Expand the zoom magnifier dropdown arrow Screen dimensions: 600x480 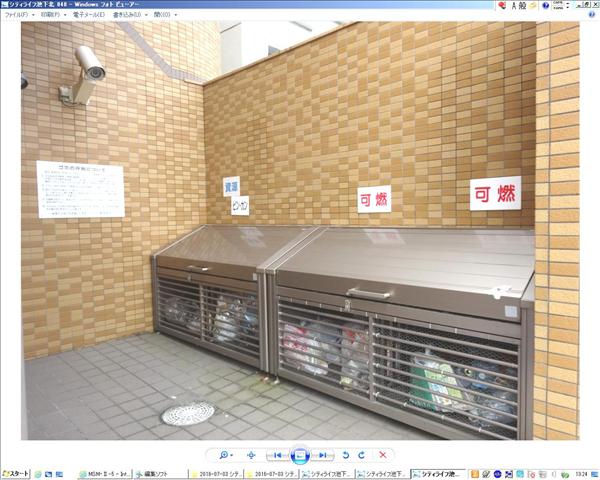click(x=232, y=455)
